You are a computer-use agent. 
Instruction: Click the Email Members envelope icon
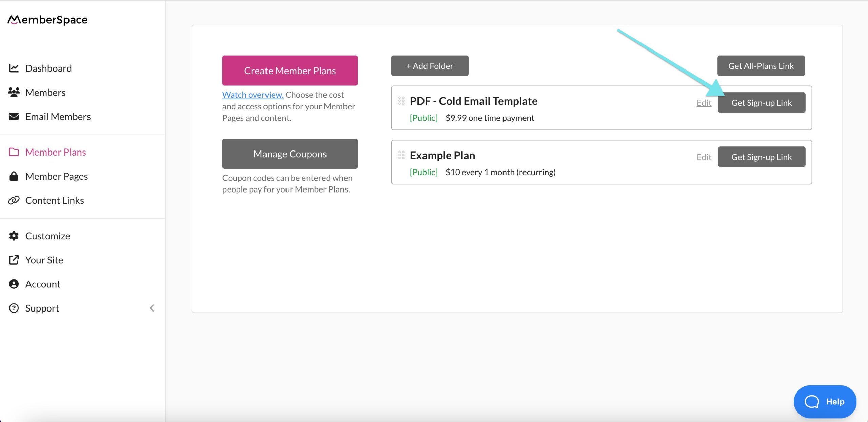click(14, 116)
